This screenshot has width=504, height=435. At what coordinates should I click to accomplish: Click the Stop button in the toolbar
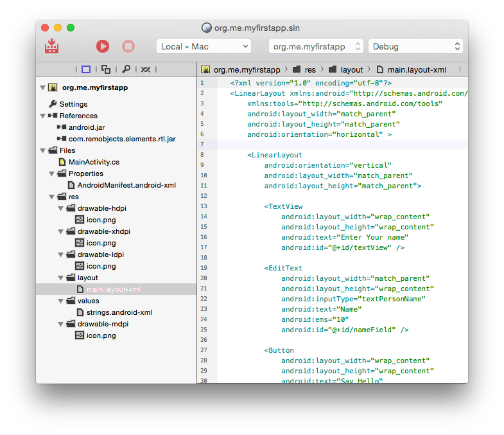point(128,46)
